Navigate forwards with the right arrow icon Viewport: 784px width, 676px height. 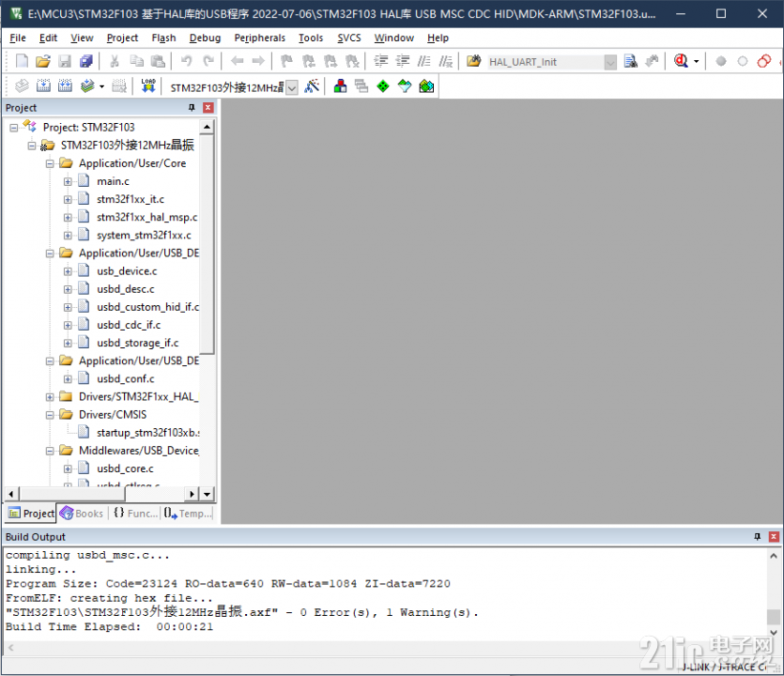(x=258, y=61)
